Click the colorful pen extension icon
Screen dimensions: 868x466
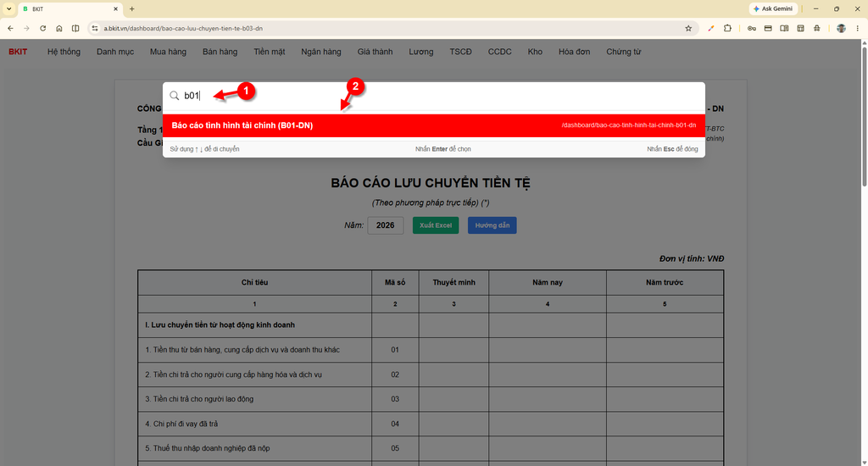point(711,28)
